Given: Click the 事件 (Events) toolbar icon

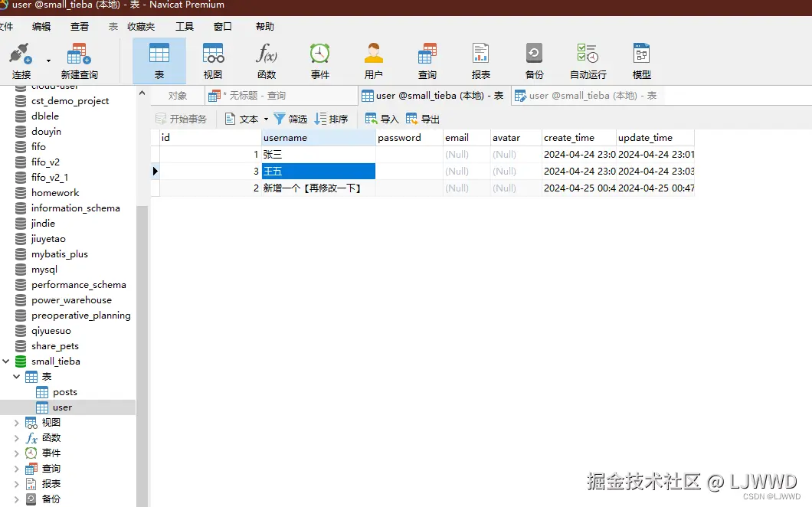Looking at the screenshot, I should 319,60.
